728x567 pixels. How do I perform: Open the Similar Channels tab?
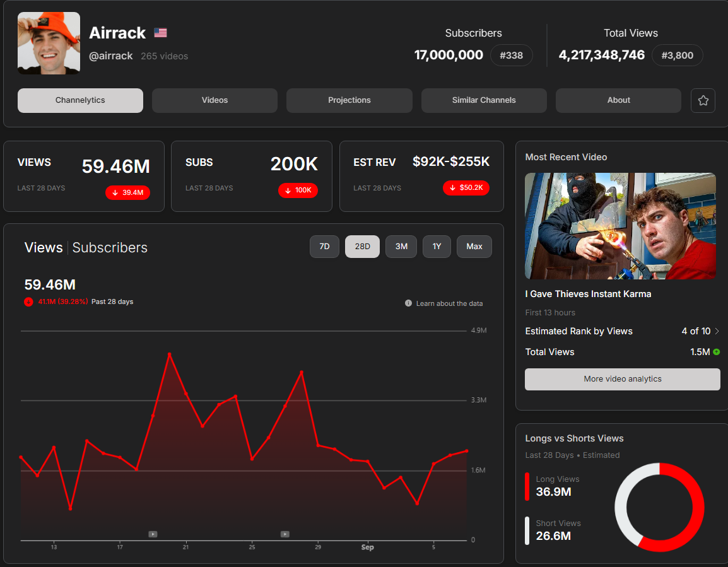[484, 100]
